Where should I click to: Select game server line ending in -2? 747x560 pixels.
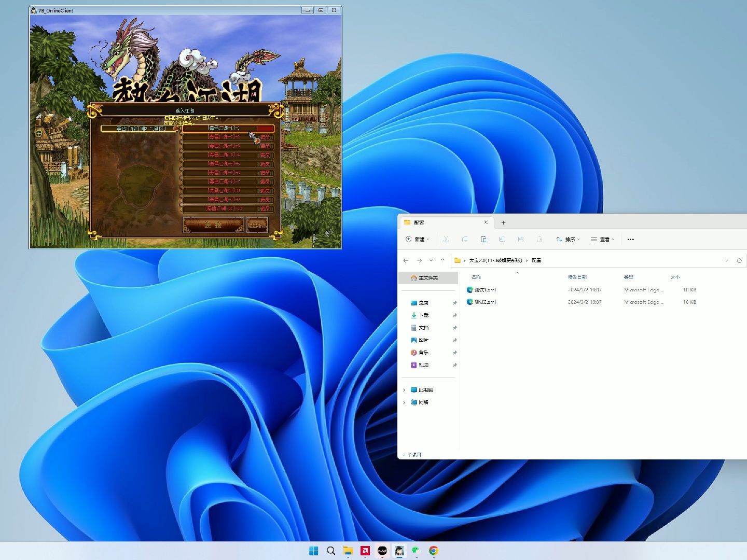[x=228, y=137]
